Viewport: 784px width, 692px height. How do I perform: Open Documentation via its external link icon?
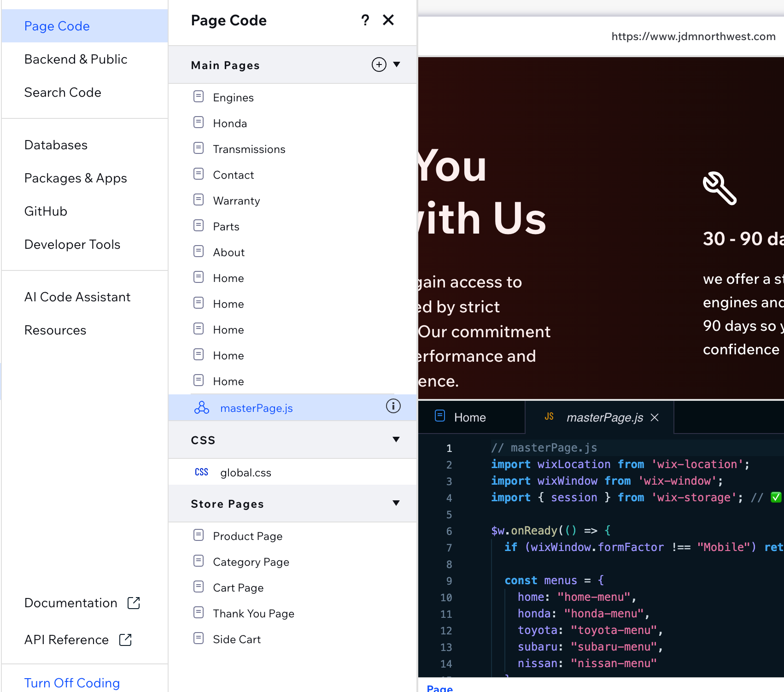[x=134, y=603]
